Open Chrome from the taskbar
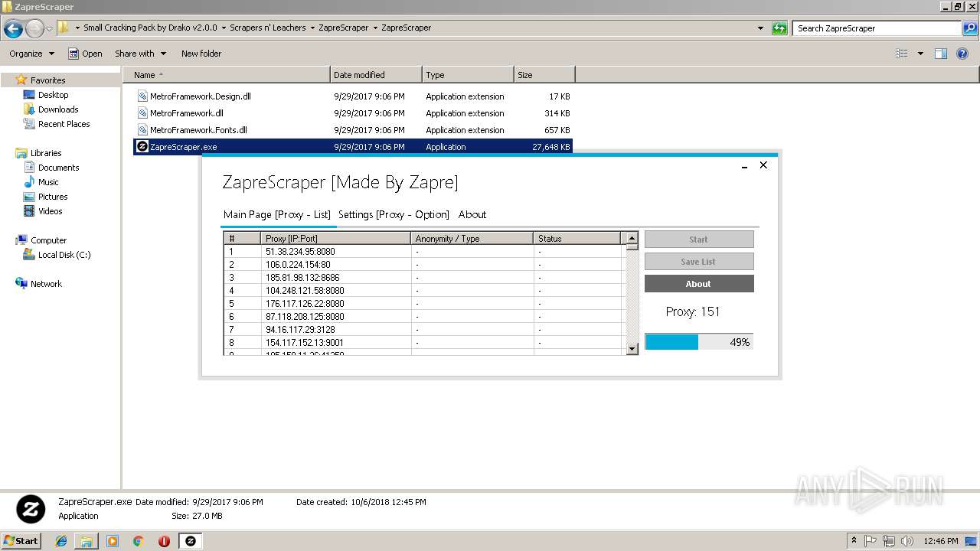The image size is (980, 551). click(x=139, y=541)
